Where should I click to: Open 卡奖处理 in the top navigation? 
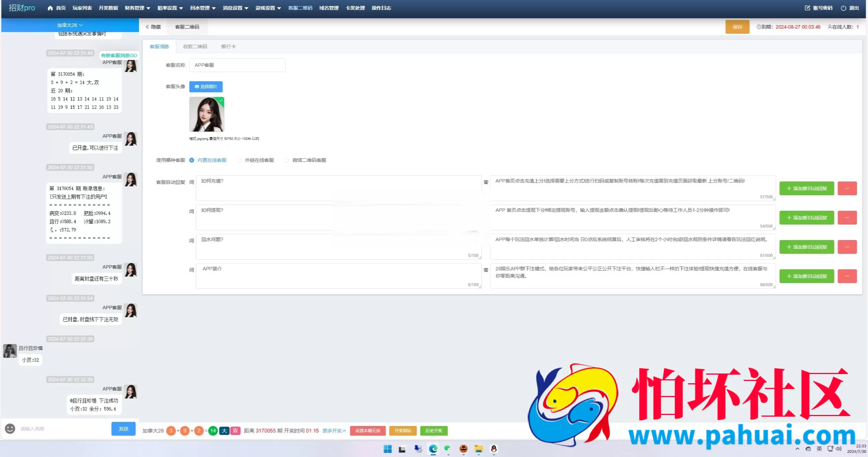(355, 8)
